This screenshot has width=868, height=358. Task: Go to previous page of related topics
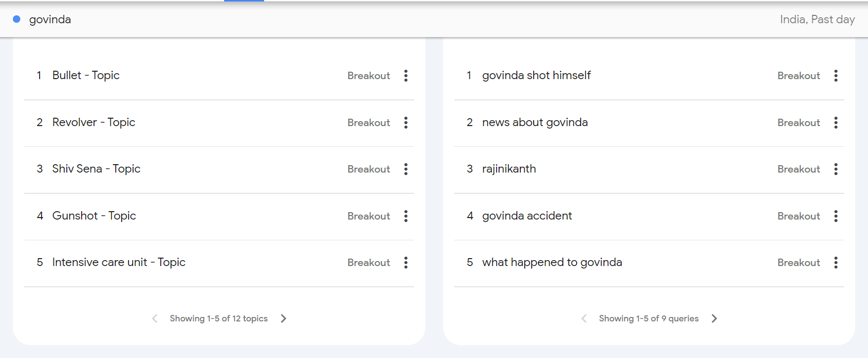click(155, 318)
